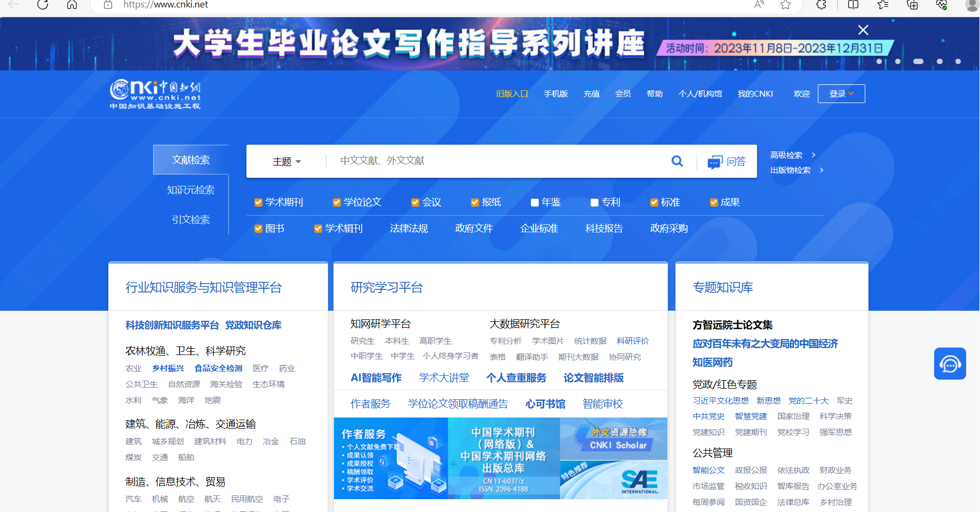Image resolution: width=980 pixels, height=512 pixels.
Task: Open 方智远院士论文集 link
Action: [732, 325]
